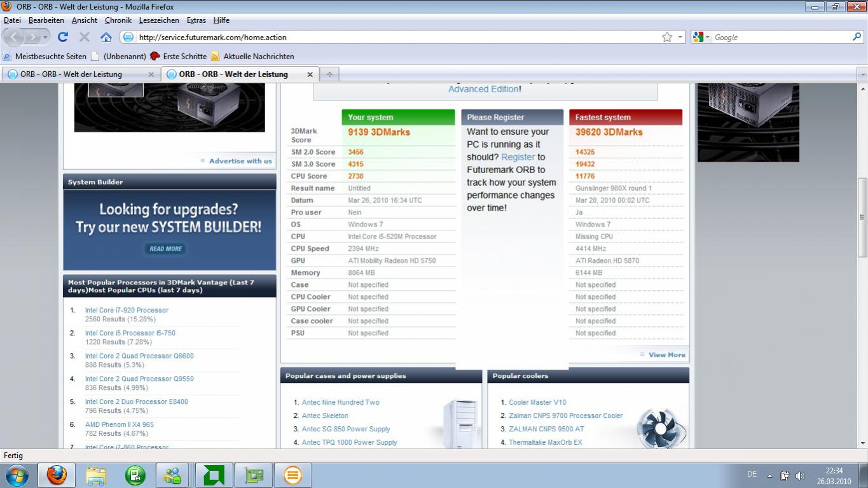Open the Advanced Edition link

tap(483, 89)
